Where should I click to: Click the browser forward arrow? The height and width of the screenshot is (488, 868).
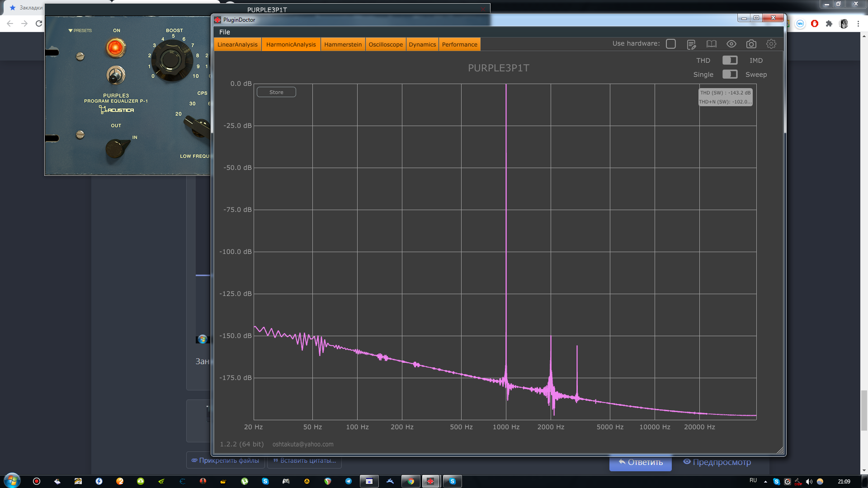24,23
